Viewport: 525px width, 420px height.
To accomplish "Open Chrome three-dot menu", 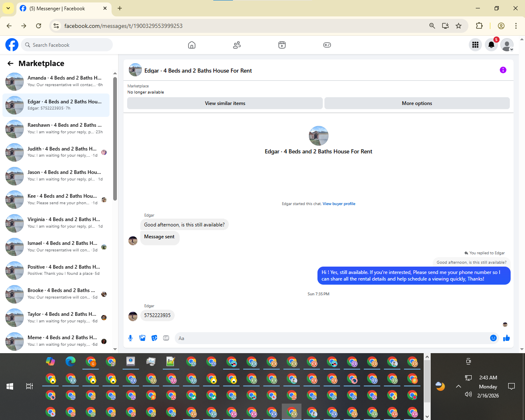I will pyautogui.click(x=516, y=26).
